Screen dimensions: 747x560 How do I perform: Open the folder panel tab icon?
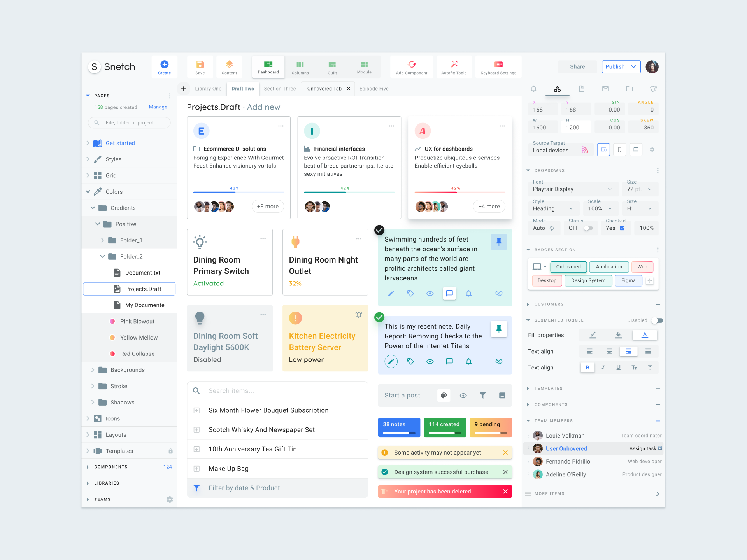click(629, 89)
